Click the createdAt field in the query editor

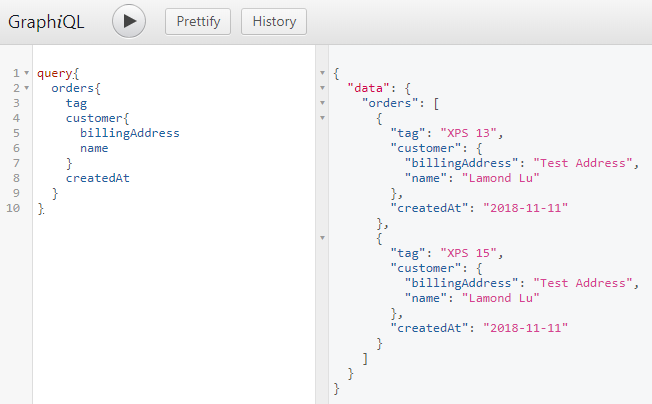(98, 178)
